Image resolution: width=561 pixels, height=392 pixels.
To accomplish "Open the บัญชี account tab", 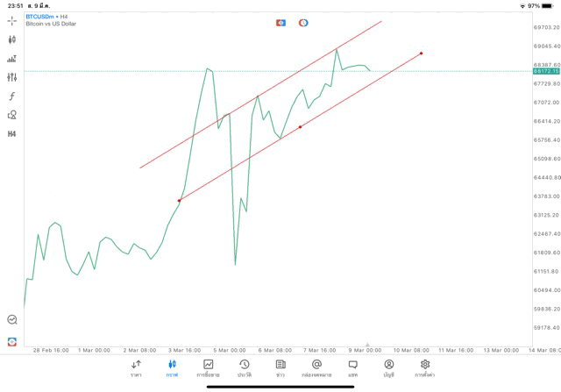I will (388, 367).
